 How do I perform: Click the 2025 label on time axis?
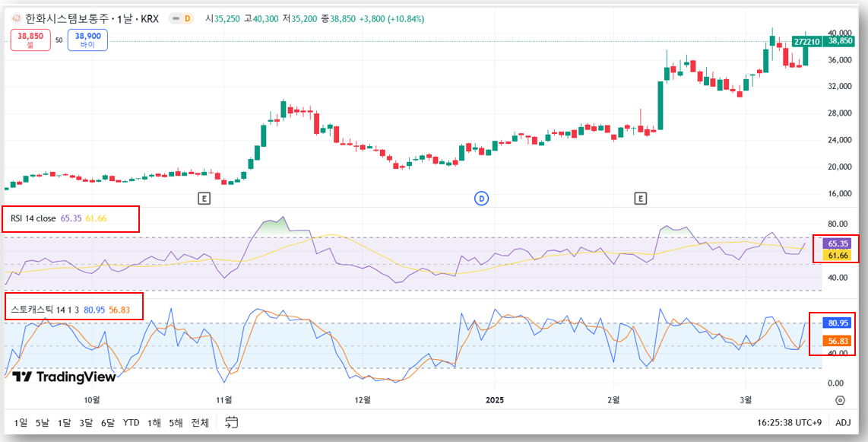point(494,400)
